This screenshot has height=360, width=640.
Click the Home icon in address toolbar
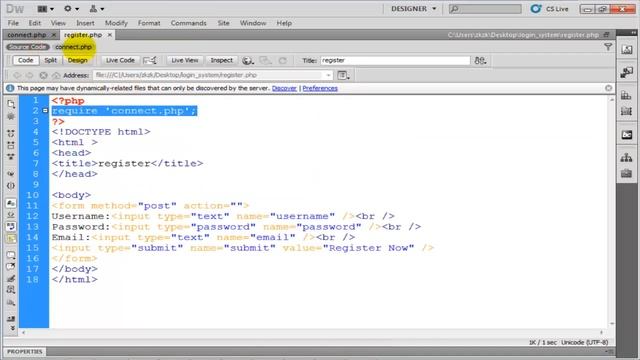[56, 75]
